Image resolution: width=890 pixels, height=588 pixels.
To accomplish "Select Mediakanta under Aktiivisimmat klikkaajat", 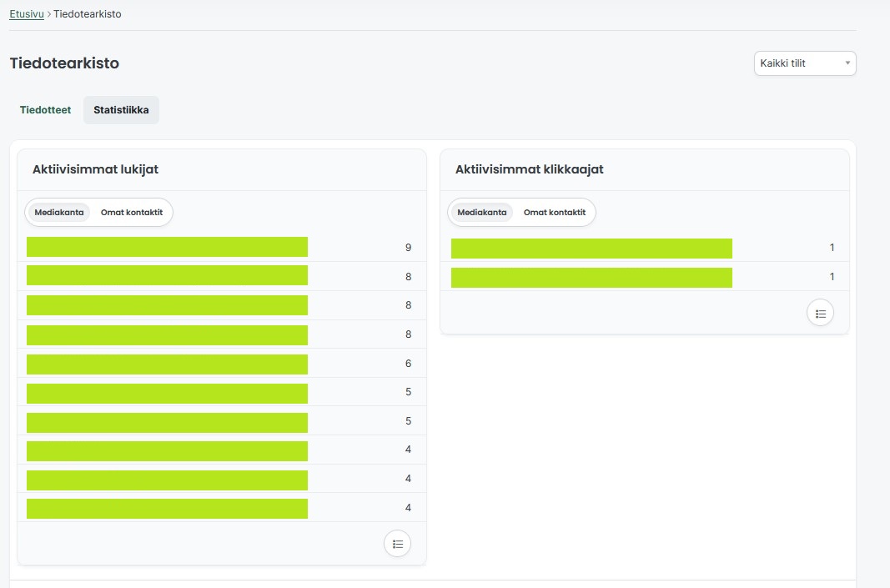I will click(482, 213).
